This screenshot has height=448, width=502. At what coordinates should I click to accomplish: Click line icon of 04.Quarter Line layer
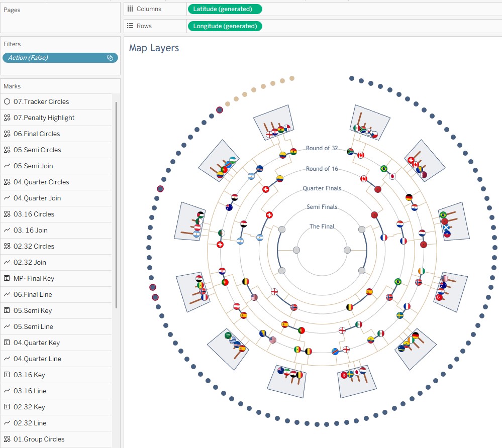pyautogui.click(x=7, y=359)
